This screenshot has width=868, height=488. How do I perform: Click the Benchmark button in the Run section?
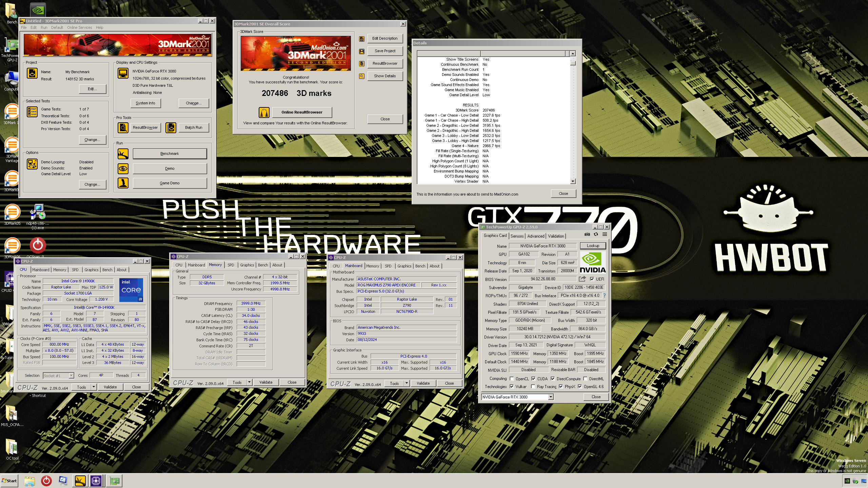tap(170, 154)
